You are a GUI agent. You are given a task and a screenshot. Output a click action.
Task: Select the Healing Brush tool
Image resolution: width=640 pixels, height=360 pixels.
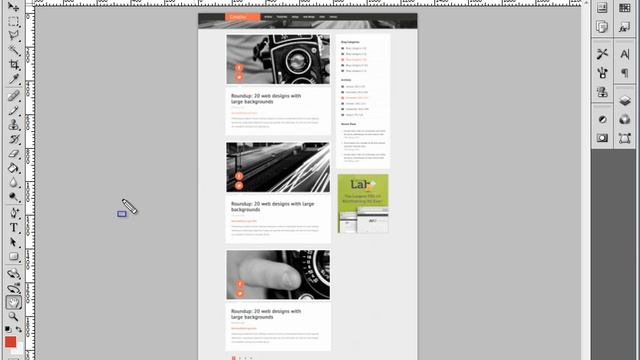[x=13, y=96]
